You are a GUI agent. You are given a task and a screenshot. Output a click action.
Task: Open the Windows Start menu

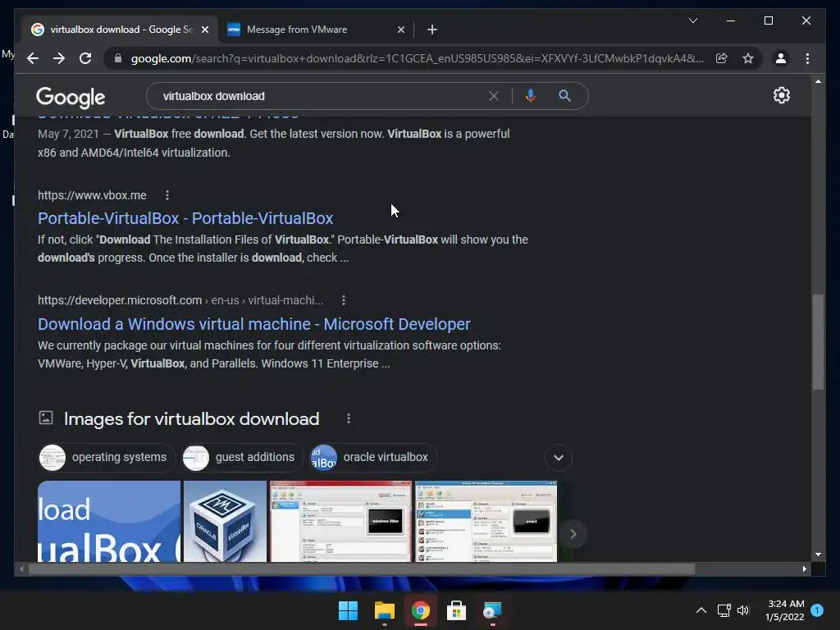coord(348,610)
